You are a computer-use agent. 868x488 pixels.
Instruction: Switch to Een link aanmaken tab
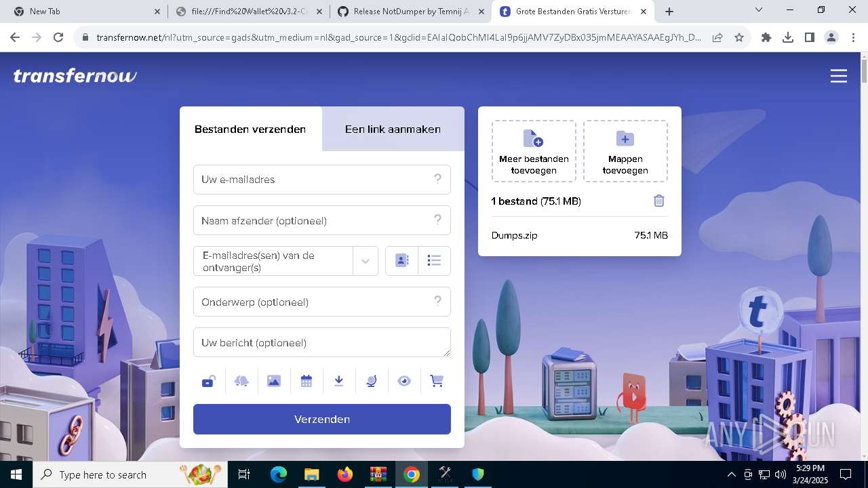[393, 129]
